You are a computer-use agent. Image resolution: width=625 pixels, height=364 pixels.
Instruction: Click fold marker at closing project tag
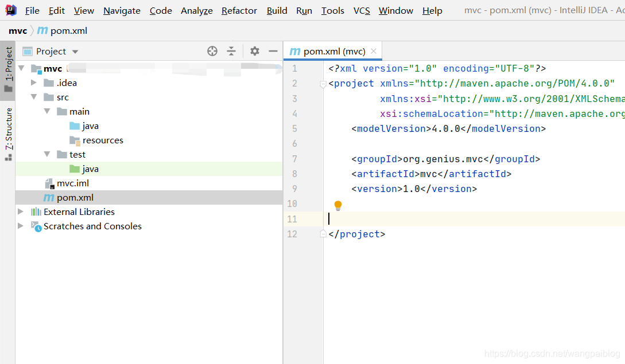pos(323,234)
